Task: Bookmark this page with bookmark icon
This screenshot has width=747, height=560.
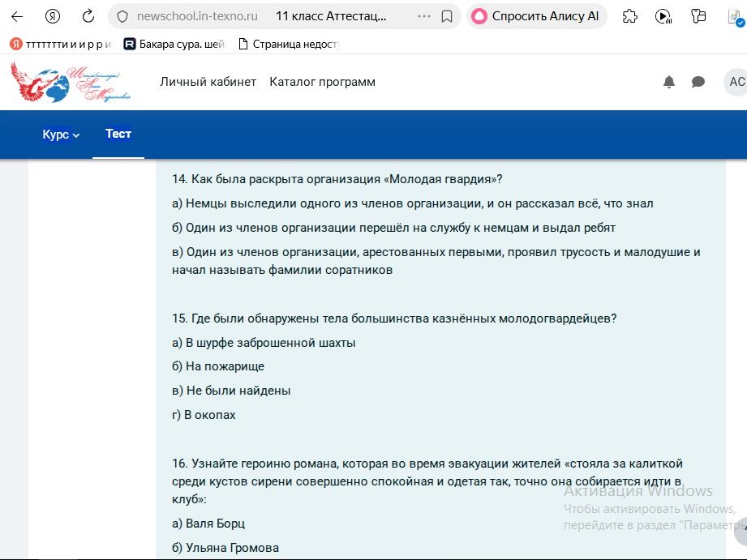Action: click(x=447, y=17)
